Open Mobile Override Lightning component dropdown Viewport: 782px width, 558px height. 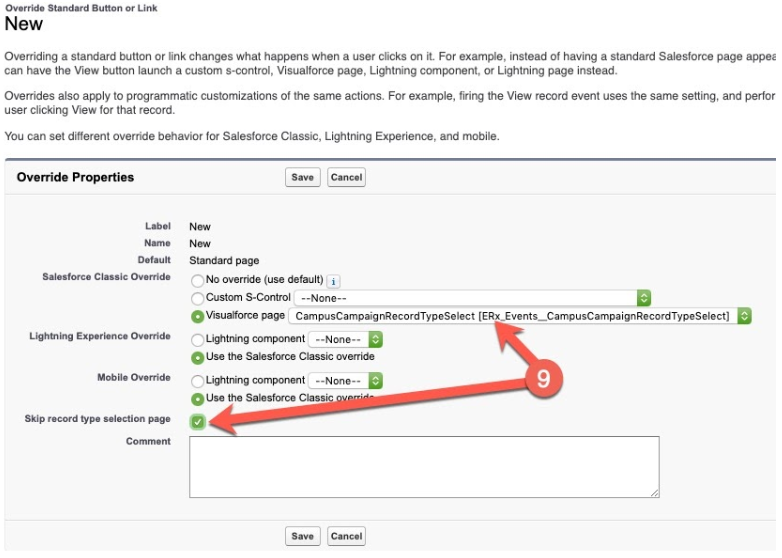click(x=345, y=381)
